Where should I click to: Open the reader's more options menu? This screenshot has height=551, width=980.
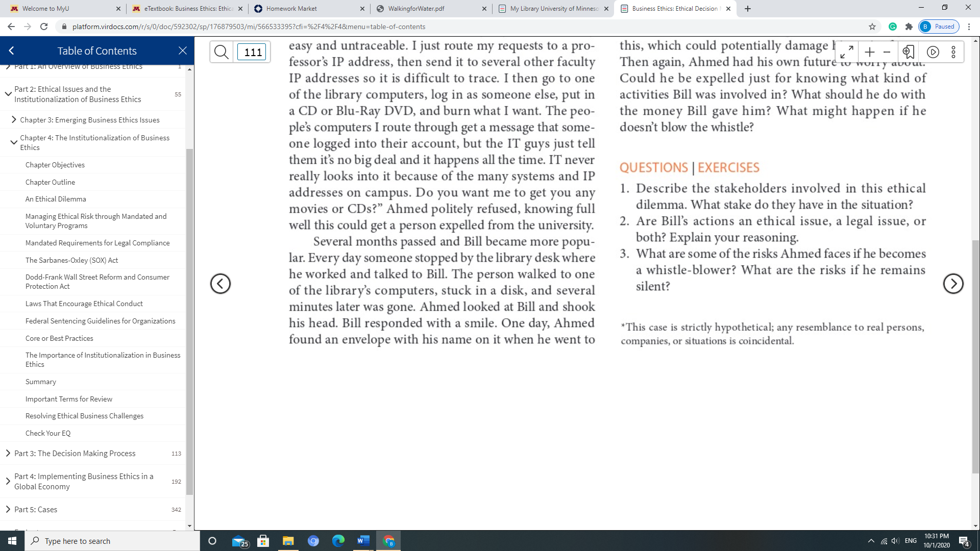tap(953, 52)
